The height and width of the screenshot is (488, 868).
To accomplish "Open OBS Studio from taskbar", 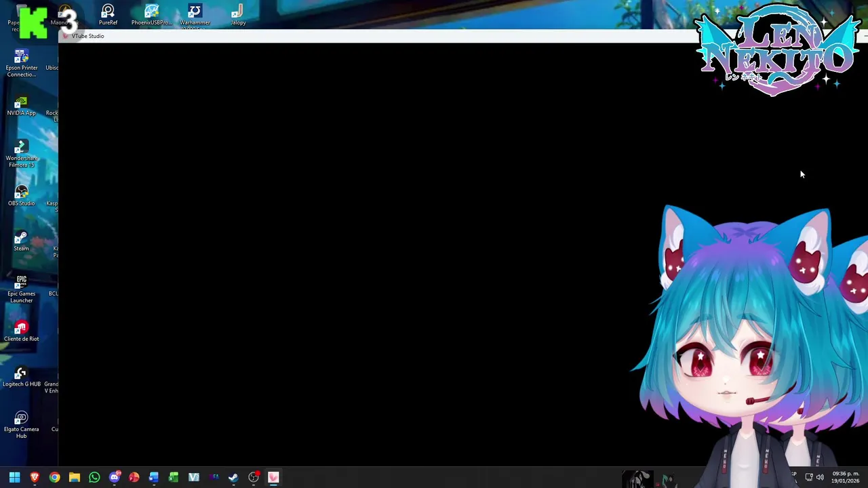I will [x=254, y=477].
